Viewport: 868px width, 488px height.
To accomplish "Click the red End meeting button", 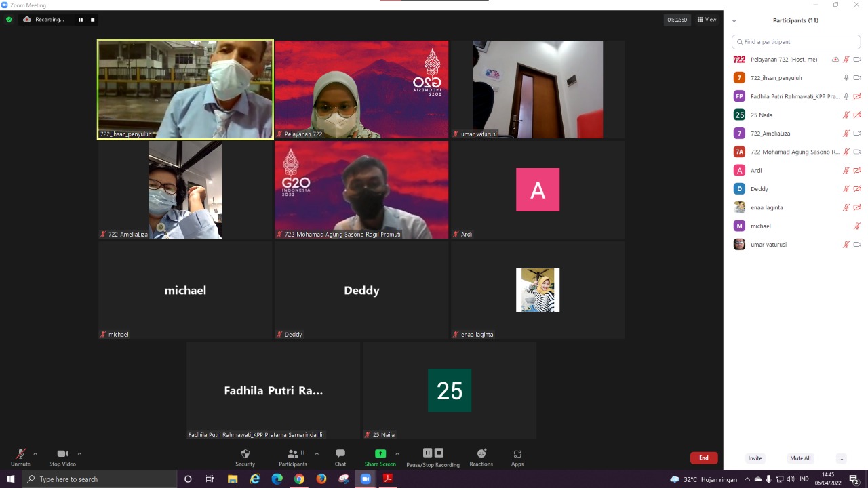I will (x=703, y=458).
